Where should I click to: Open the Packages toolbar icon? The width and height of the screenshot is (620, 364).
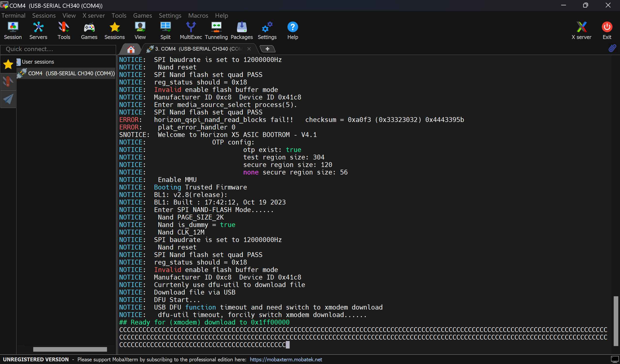pos(242,30)
